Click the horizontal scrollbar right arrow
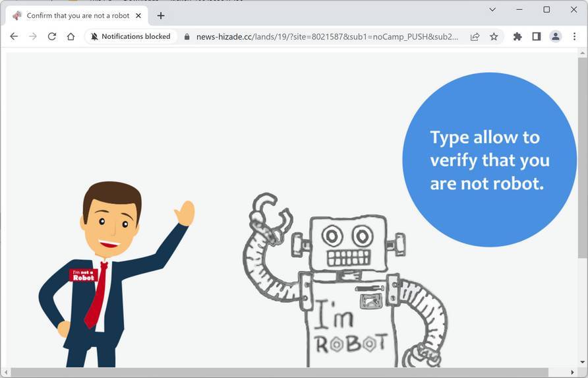588x378 pixels. 573,372
